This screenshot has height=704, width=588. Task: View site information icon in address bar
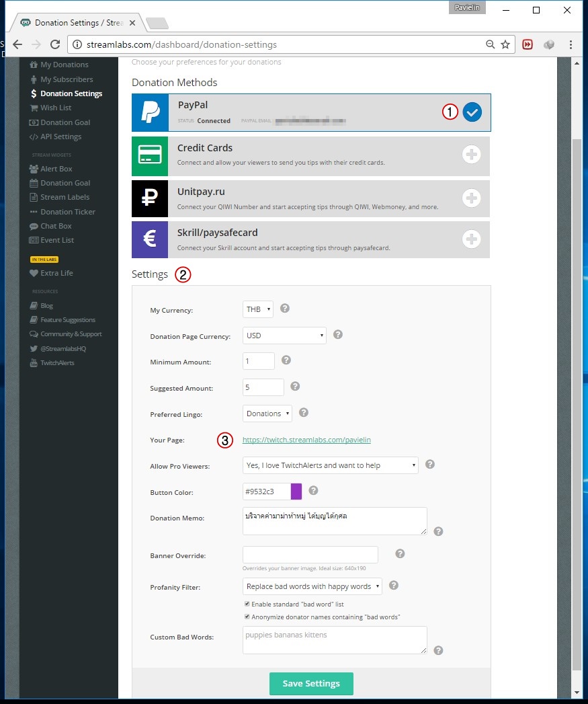[x=77, y=44]
